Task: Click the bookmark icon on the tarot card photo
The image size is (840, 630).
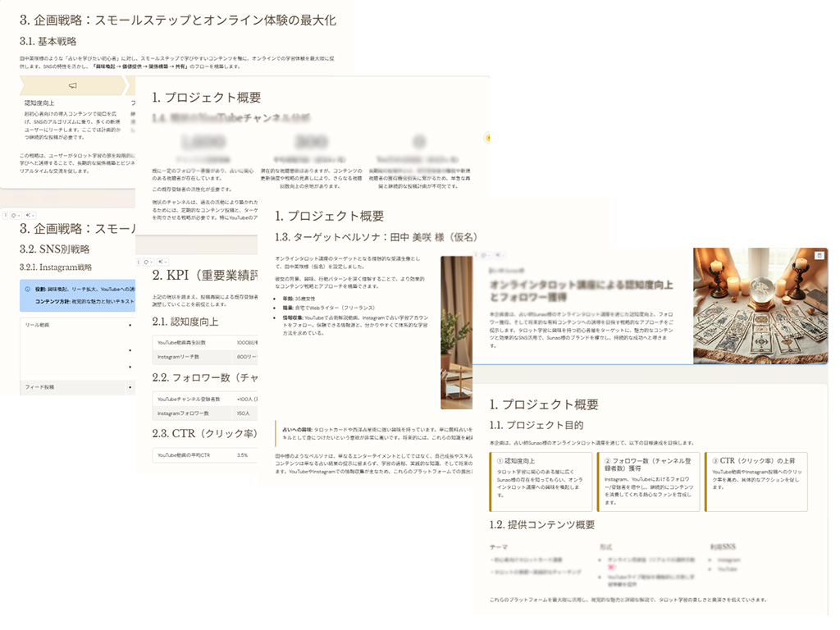Action: tap(819, 256)
